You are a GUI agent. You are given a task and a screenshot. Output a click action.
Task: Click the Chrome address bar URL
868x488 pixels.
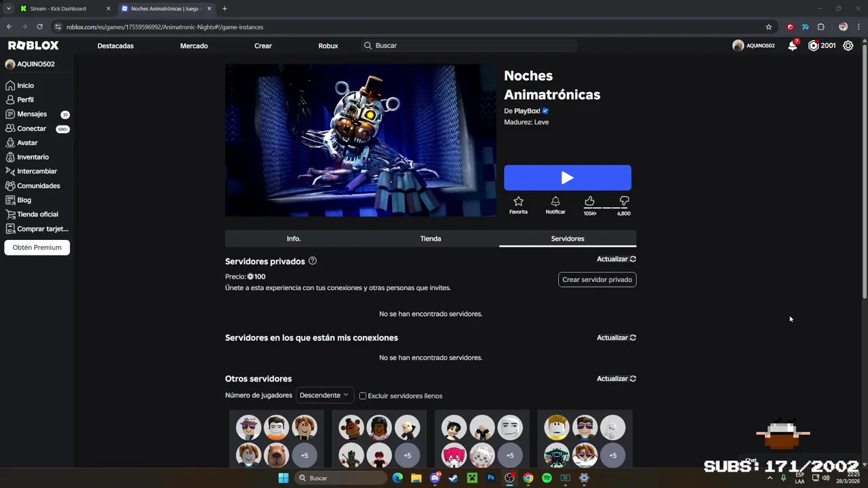(165, 27)
